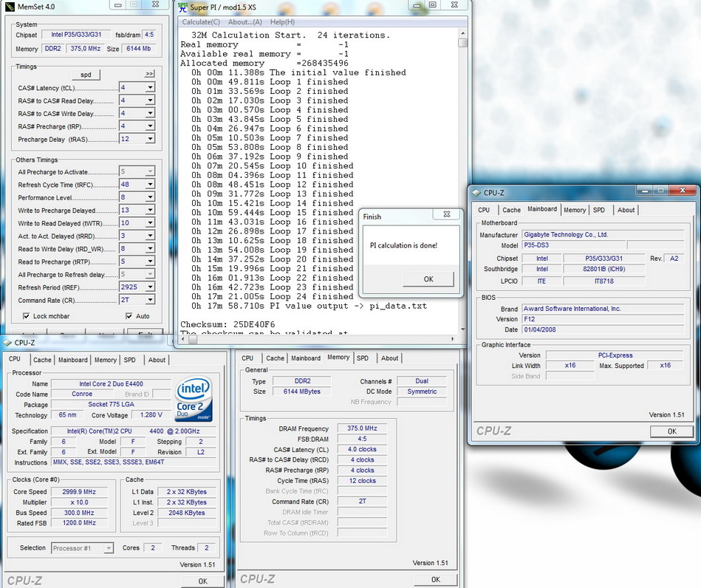Click the Core Speed 2999.9 MHz value

pos(79,492)
